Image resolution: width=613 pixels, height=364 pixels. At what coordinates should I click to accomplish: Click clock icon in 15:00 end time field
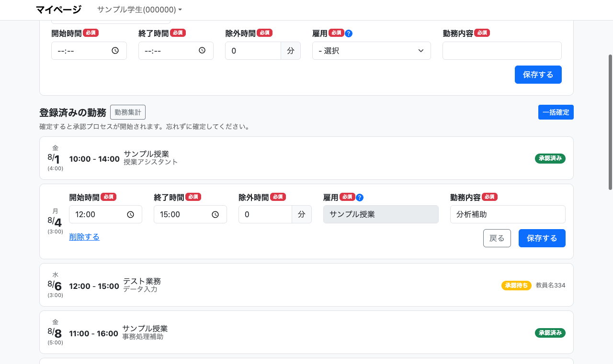click(x=215, y=215)
